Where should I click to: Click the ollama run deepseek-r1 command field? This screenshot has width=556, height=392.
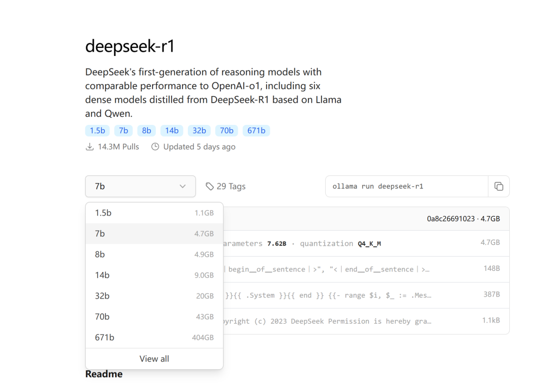(407, 186)
